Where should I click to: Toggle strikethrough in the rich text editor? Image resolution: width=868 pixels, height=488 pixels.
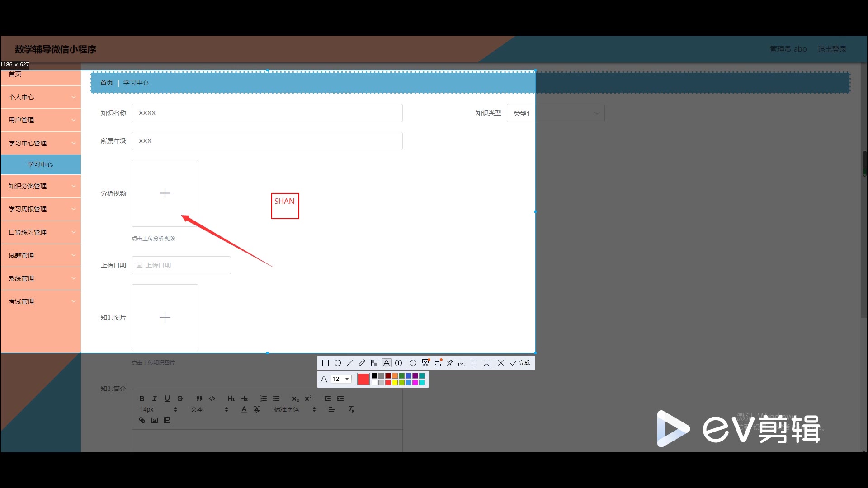179,399
